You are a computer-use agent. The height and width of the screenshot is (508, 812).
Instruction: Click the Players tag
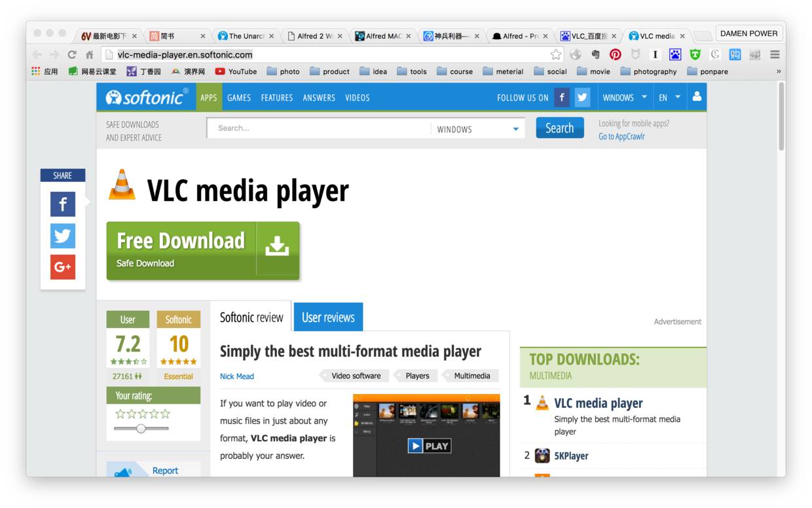(x=417, y=376)
